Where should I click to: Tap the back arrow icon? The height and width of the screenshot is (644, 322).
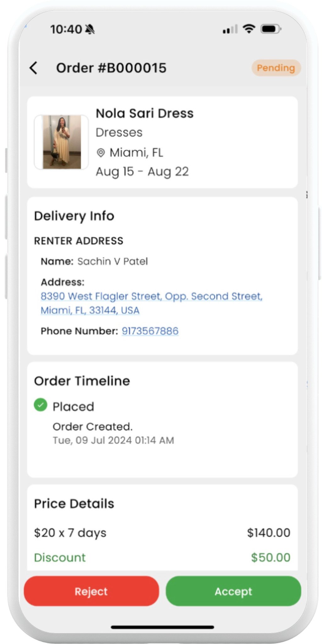tap(34, 68)
